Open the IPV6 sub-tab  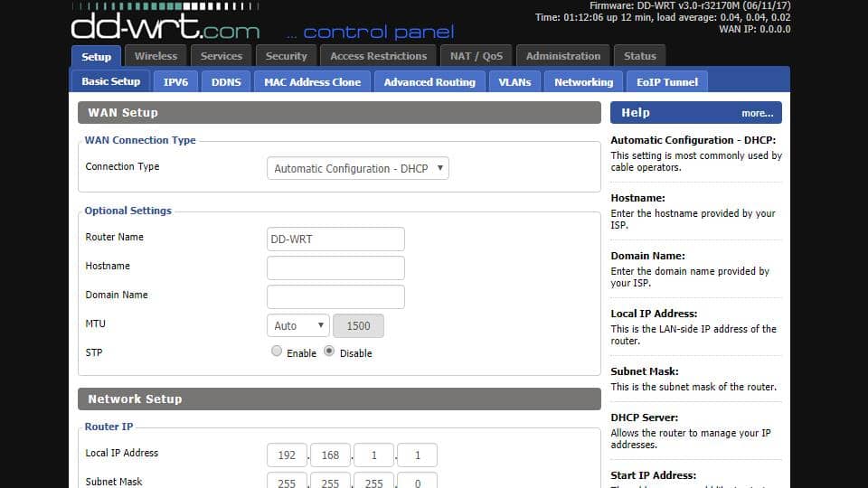click(175, 82)
